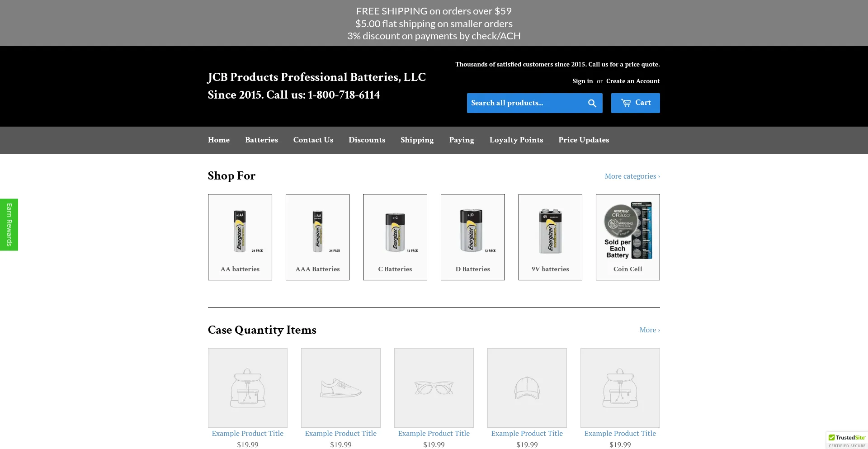Click the Create an Account link

632,81
